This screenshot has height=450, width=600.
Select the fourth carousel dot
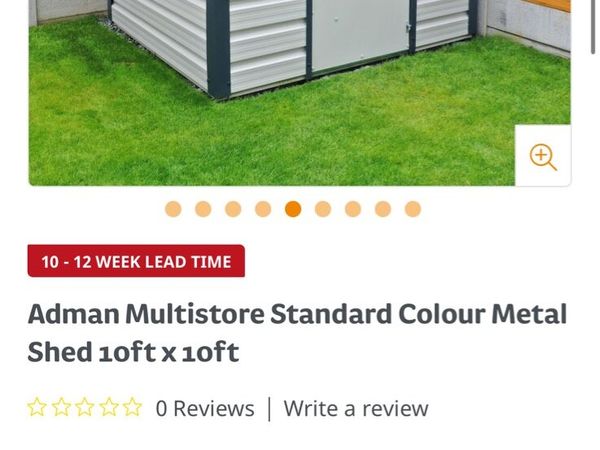[x=263, y=209]
